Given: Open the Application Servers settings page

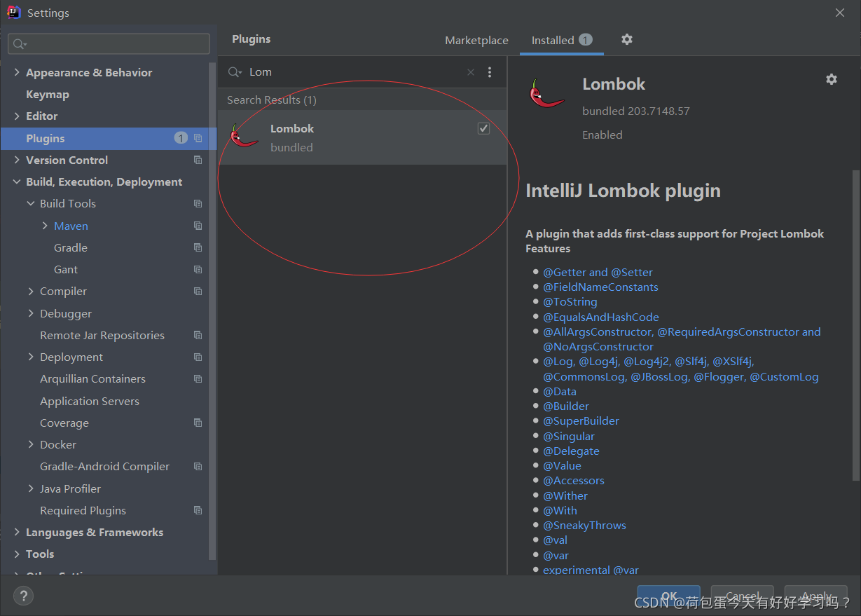Looking at the screenshot, I should [90, 401].
